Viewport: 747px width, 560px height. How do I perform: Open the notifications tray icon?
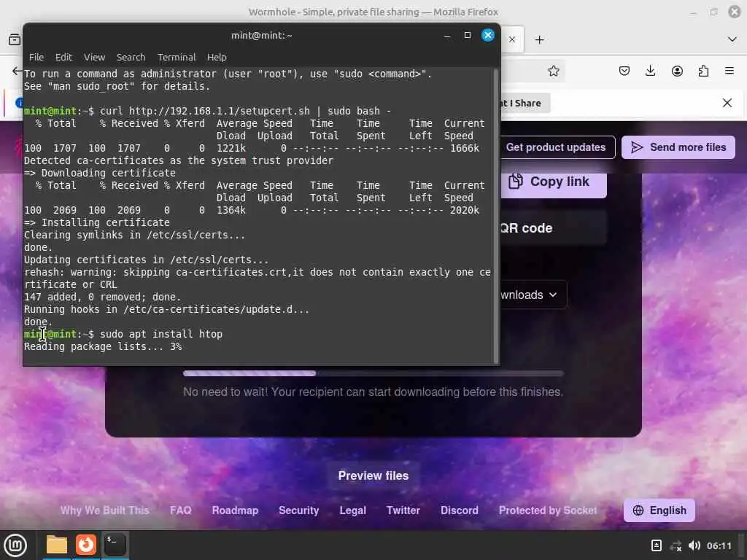click(x=657, y=545)
